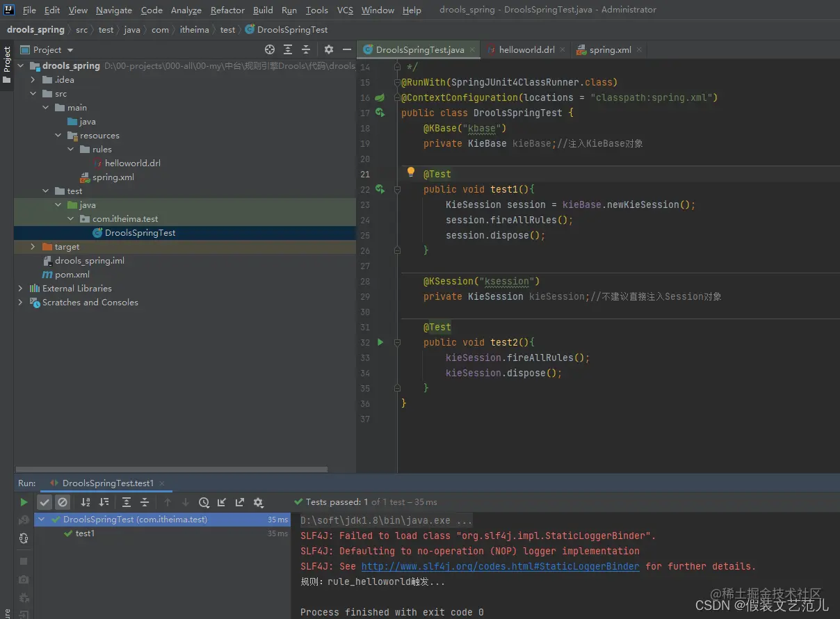The width and height of the screenshot is (840, 619).
Task: Sort test results alphabetically
Action: (86, 502)
